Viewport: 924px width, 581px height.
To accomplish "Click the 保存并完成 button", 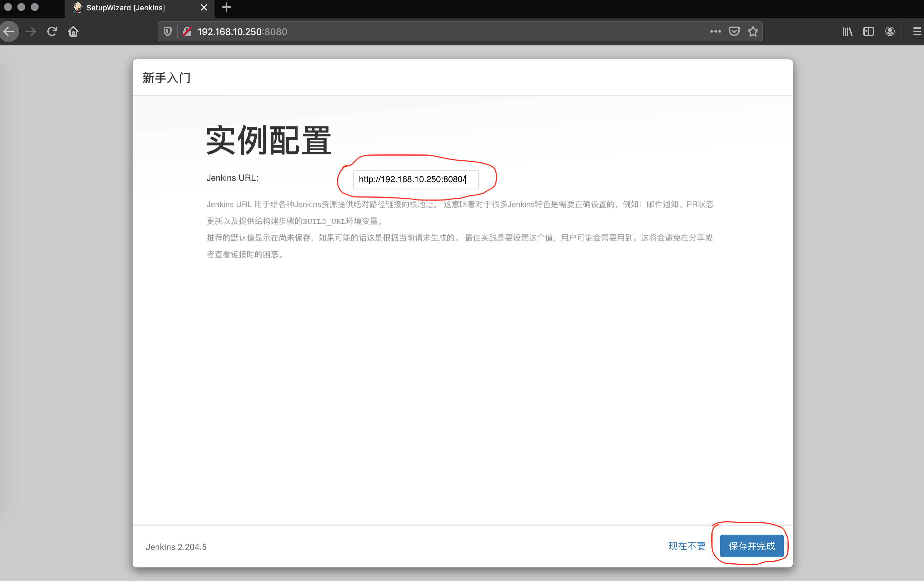I will pyautogui.click(x=752, y=546).
